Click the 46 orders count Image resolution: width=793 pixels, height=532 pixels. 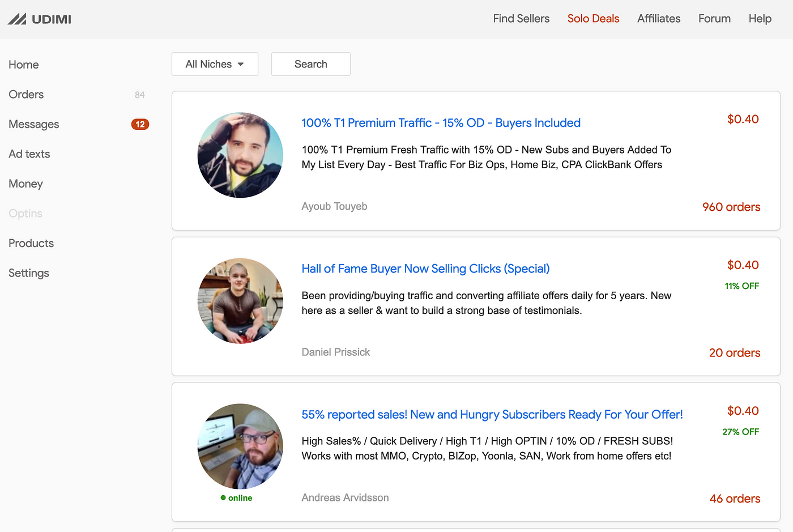[x=735, y=499]
